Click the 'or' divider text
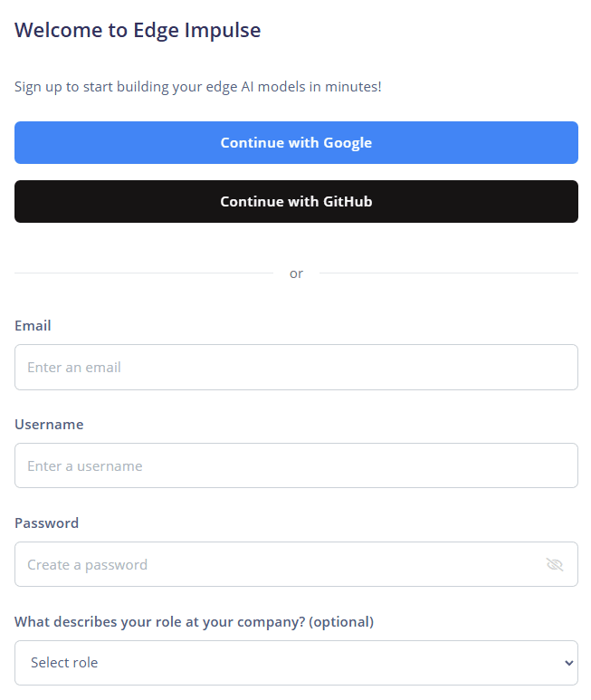Image resolution: width=591 pixels, height=700 pixels. coord(296,273)
